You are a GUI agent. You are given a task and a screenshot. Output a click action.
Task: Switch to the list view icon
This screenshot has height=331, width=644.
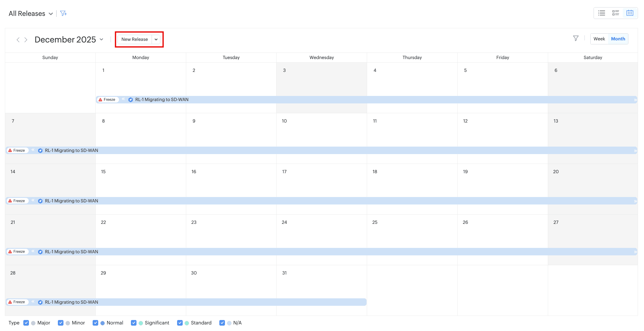[602, 13]
